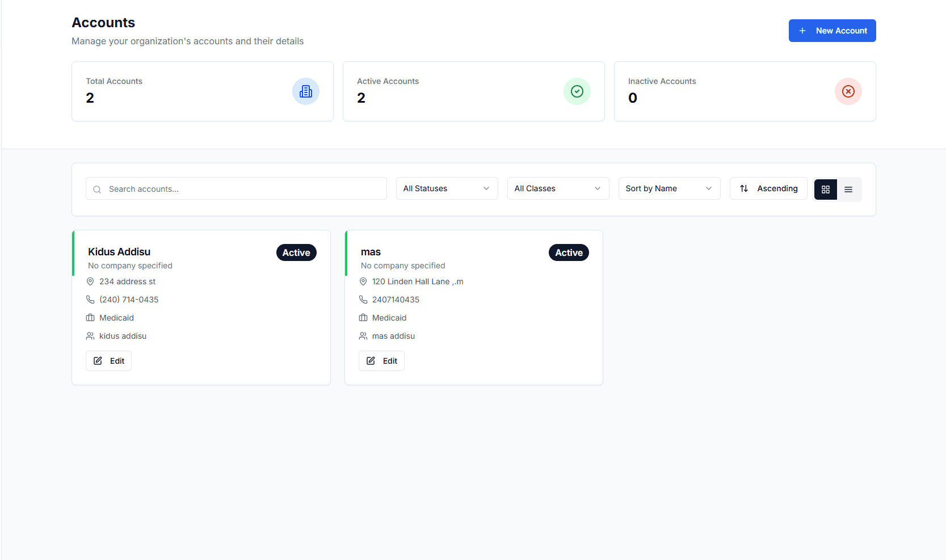Image resolution: width=946 pixels, height=560 pixels.
Task: Switch to grid view layout
Action: click(825, 190)
